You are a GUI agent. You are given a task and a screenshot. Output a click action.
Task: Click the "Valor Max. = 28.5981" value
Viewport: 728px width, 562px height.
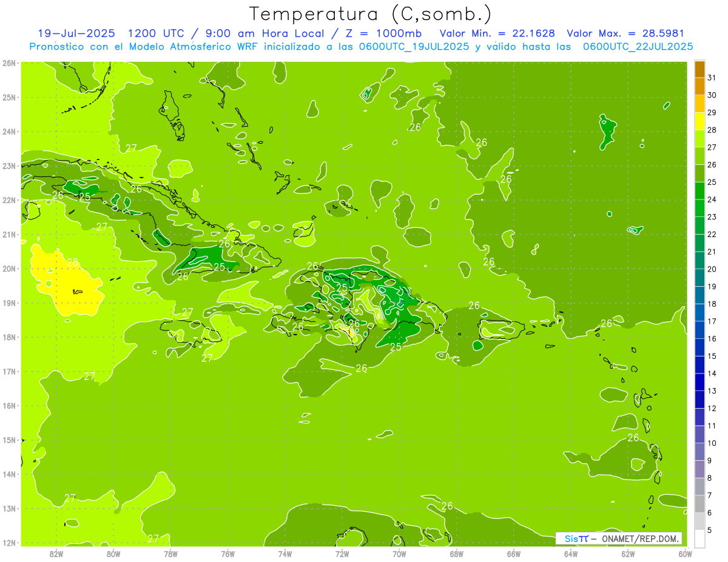(x=625, y=33)
